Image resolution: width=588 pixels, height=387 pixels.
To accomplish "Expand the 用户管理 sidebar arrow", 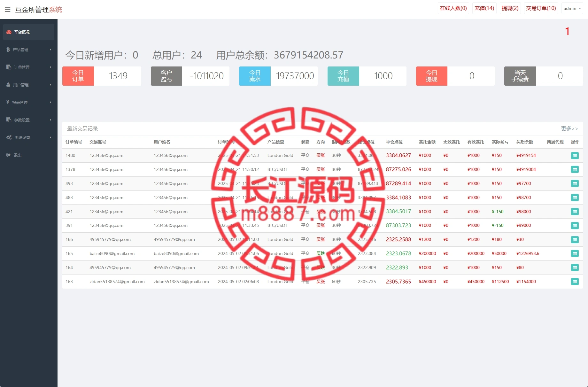I will point(50,85).
